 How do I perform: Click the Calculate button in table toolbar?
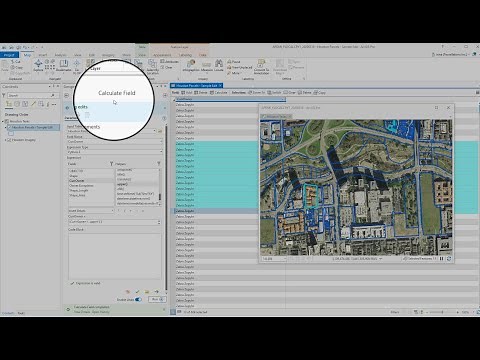click(x=219, y=92)
